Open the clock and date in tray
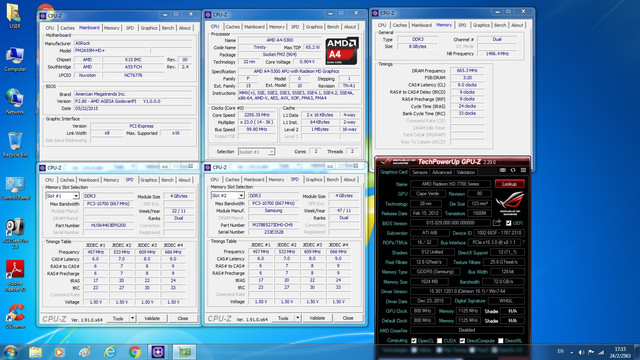 tap(620, 352)
